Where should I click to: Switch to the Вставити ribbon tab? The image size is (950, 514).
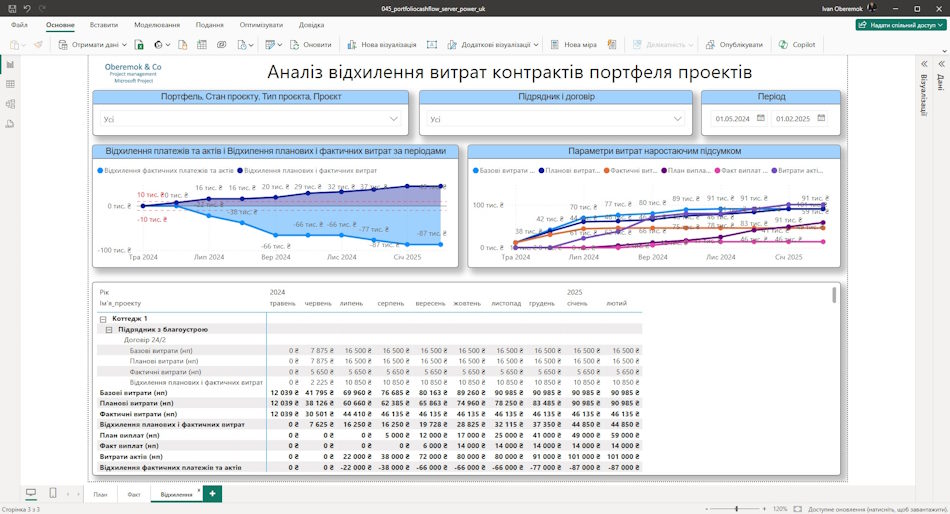pyautogui.click(x=104, y=25)
